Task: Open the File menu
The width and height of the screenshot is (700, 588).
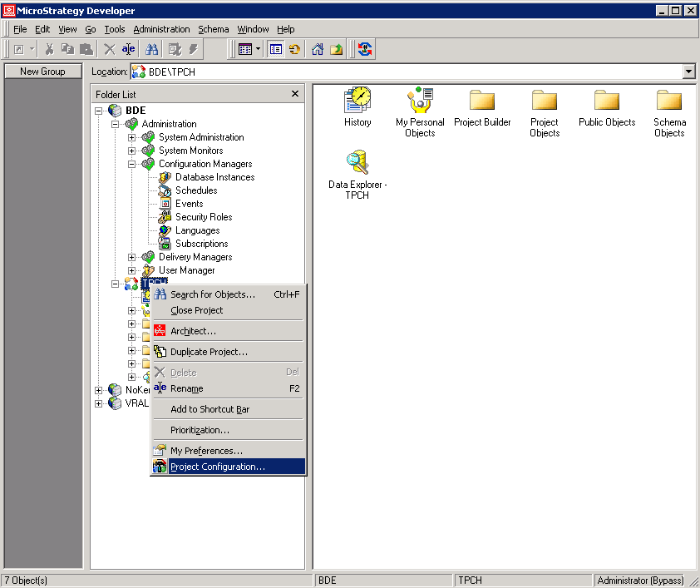Action: coord(20,29)
